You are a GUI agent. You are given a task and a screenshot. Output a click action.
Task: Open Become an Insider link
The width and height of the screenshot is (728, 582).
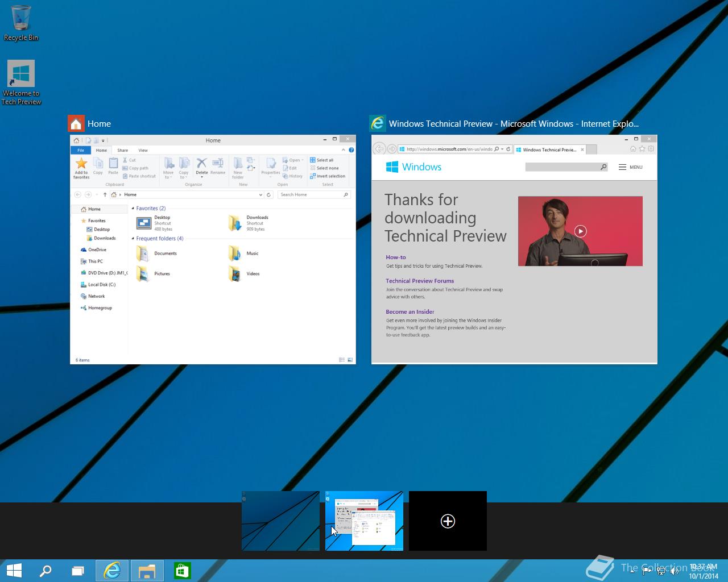click(x=410, y=311)
